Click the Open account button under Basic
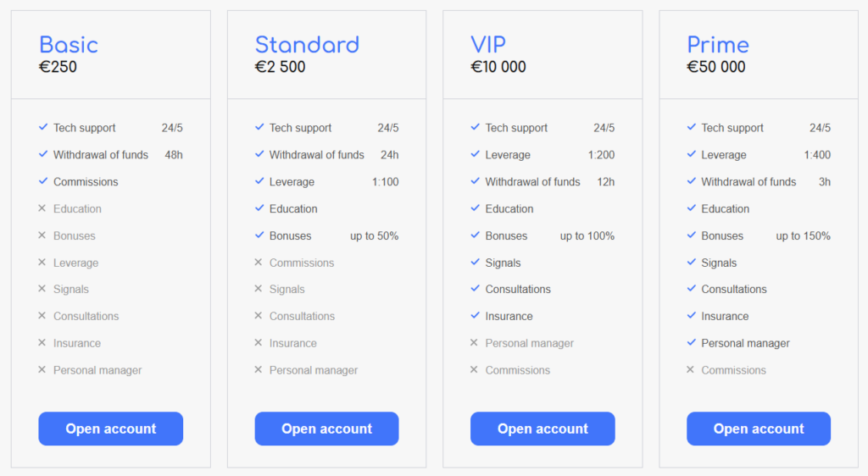The height and width of the screenshot is (476, 868). click(110, 429)
